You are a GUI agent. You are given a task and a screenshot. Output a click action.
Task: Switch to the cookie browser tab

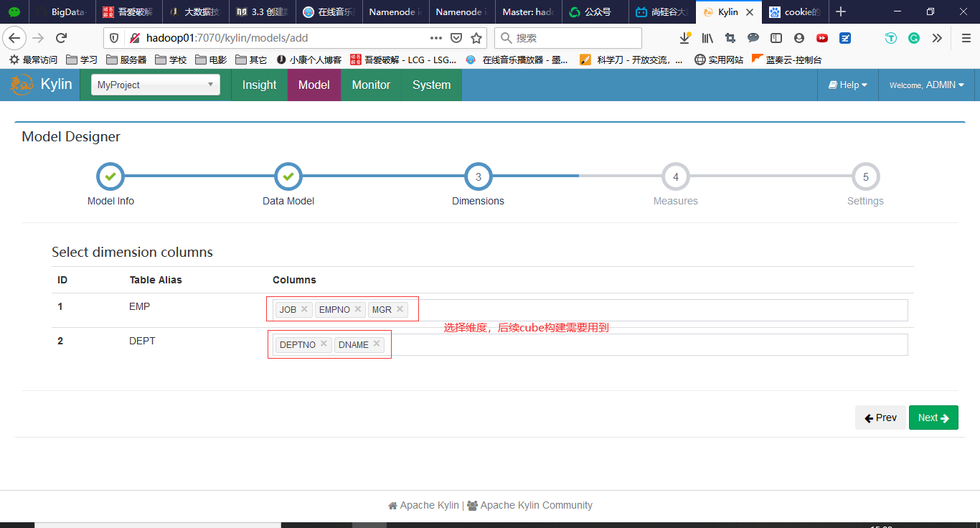[x=795, y=11]
